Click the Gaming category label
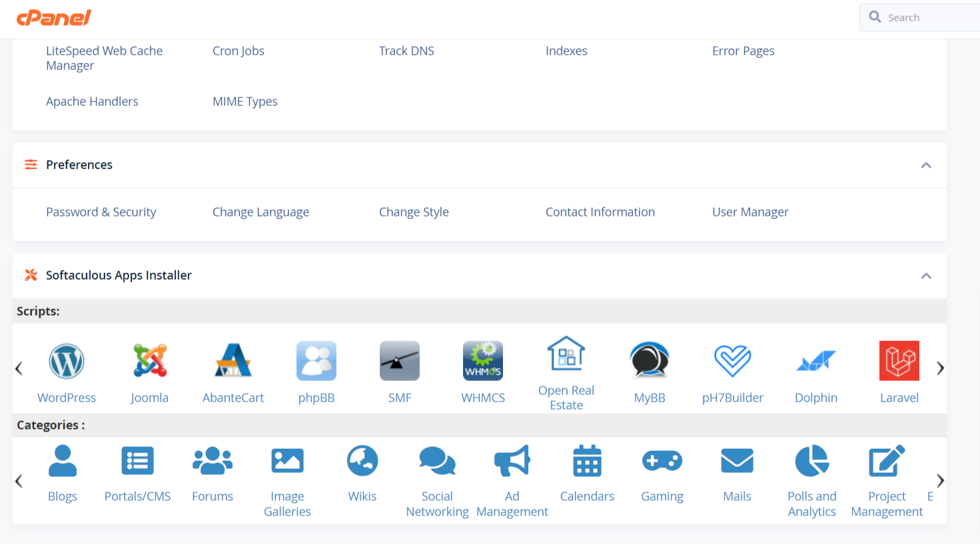Screen dimensions: 980x544 662,496
